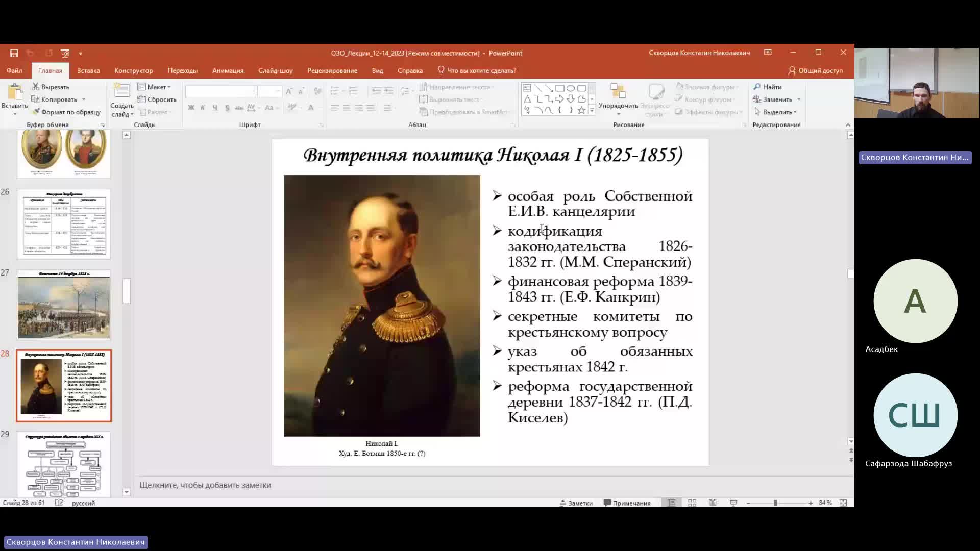Open Customize Quick Access Toolbar dropdown
The width and height of the screenshot is (980, 551).
point(80,53)
